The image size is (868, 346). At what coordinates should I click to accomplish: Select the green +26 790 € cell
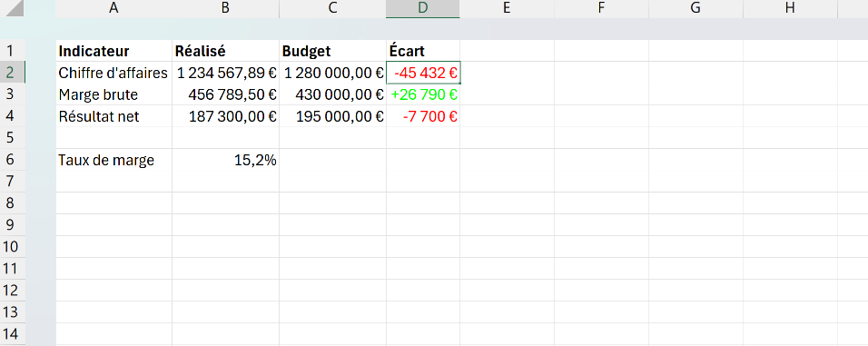click(423, 94)
